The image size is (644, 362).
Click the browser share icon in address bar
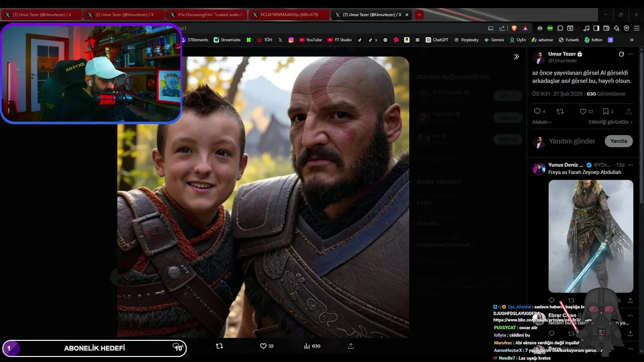coord(502,28)
